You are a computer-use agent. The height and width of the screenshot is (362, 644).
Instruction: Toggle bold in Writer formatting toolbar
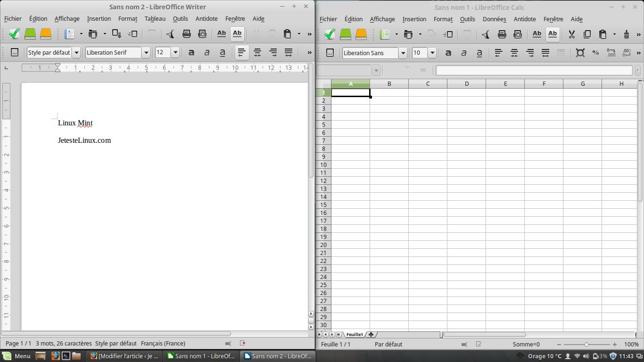coord(191,52)
